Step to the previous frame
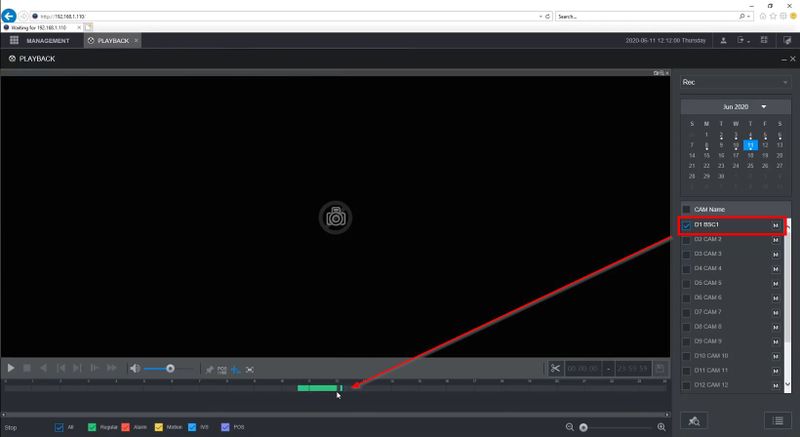 click(61, 368)
